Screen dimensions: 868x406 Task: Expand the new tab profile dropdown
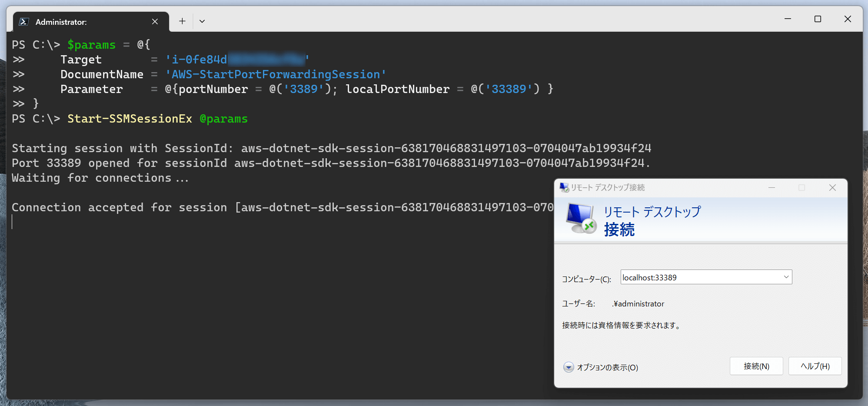click(x=202, y=21)
